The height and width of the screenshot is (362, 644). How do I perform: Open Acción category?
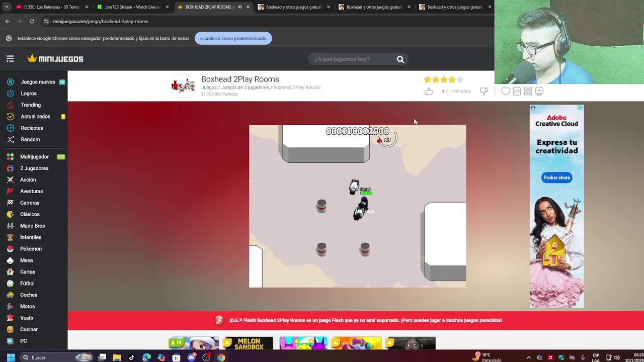tap(28, 180)
